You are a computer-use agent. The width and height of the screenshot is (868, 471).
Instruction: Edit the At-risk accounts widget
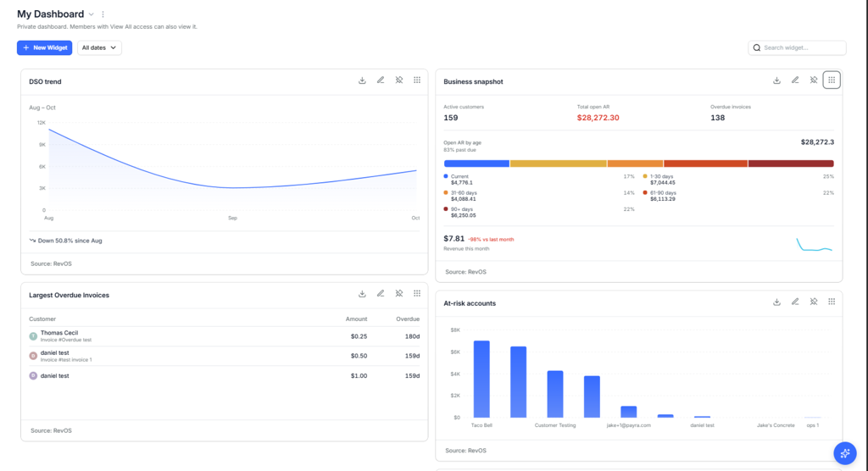tap(795, 302)
